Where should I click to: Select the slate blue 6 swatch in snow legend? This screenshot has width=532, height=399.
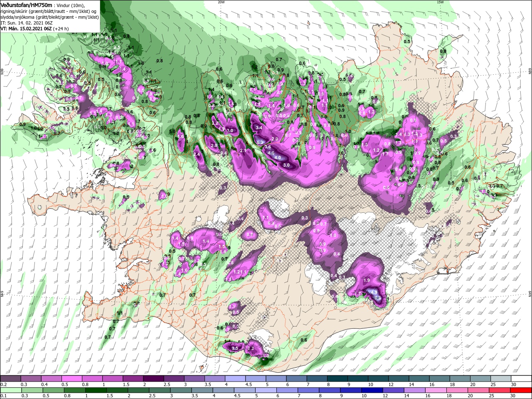pos(296,379)
